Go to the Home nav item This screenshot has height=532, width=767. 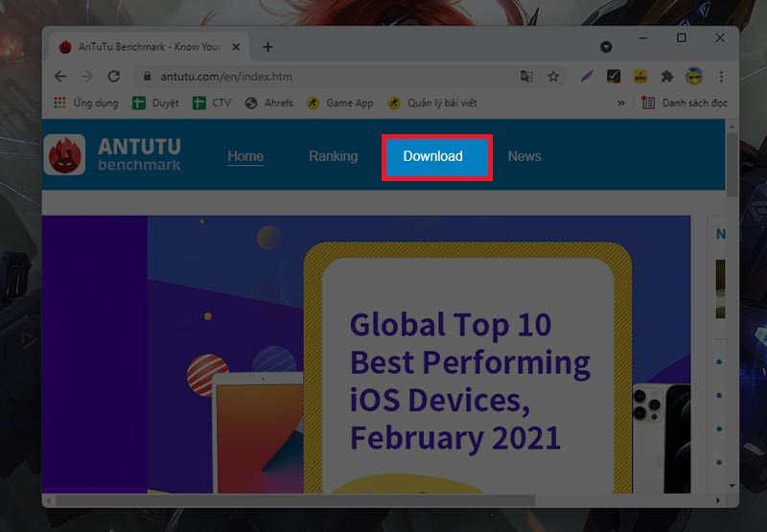pos(245,156)
